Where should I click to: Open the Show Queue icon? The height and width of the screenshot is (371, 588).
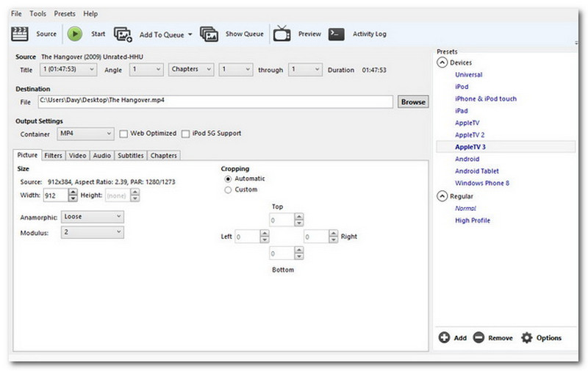click(209, 34)
